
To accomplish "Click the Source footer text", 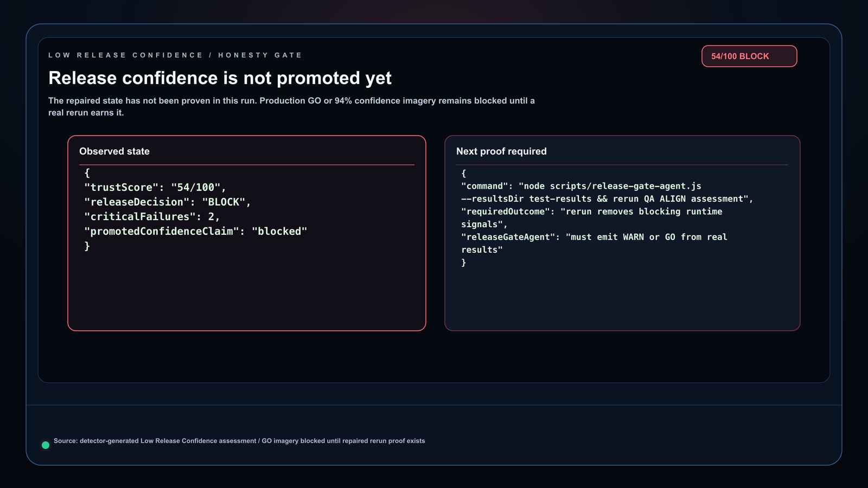I will [239, 441].
